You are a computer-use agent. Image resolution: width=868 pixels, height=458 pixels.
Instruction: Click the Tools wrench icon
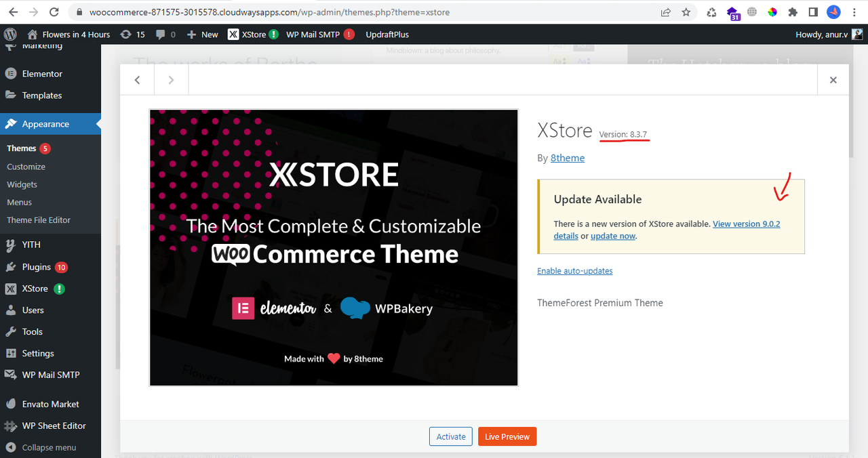11,332
